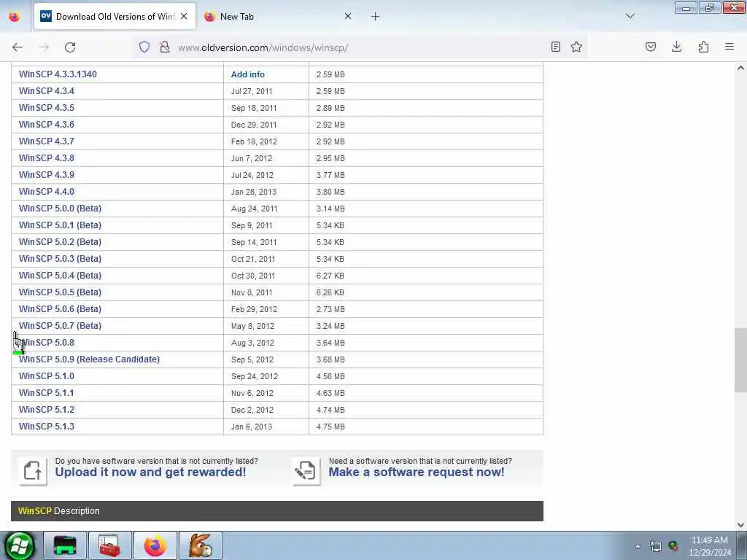747x560 pixels.
Task: Open the Downloads panel
Action: (x=676, y=47)
